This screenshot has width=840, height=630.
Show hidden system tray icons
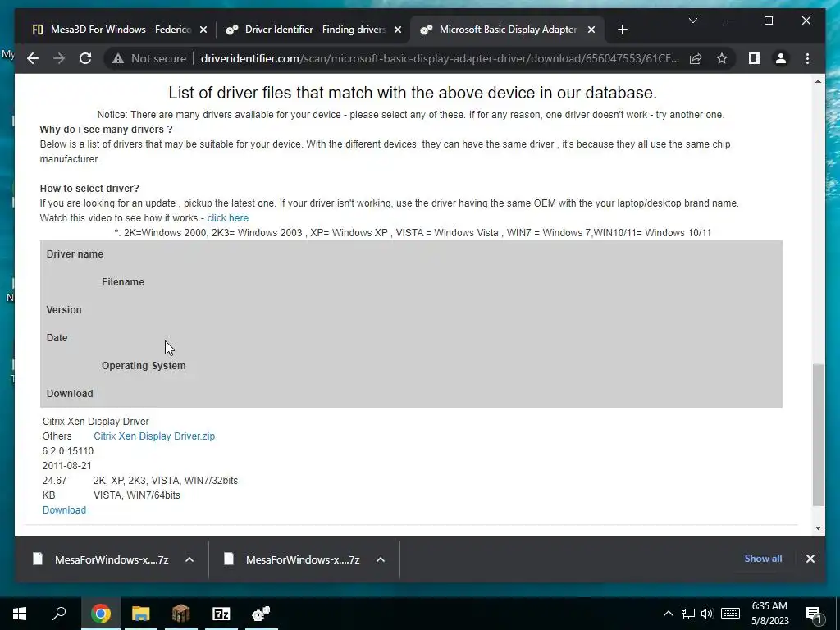click(x=668, y=614)
